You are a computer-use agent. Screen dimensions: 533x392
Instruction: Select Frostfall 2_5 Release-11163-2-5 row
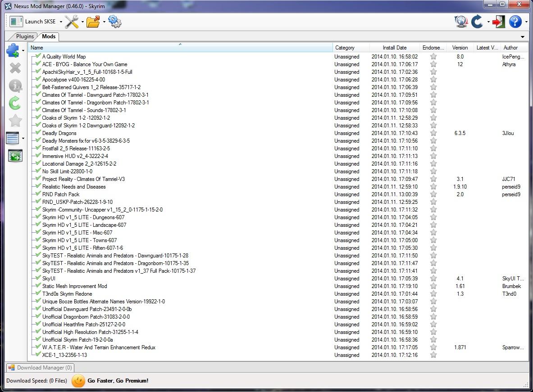278,149
